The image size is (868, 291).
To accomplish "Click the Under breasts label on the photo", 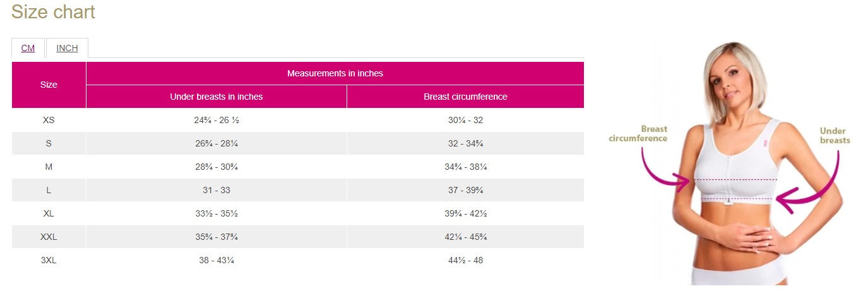I will point(835,136).
